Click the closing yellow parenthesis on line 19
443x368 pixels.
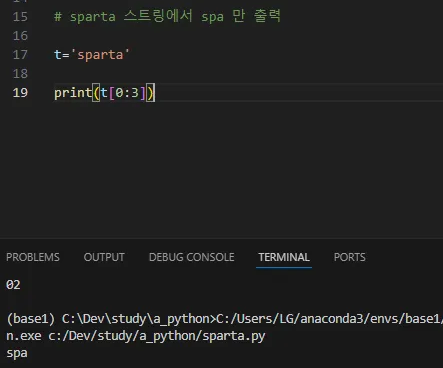150,93
